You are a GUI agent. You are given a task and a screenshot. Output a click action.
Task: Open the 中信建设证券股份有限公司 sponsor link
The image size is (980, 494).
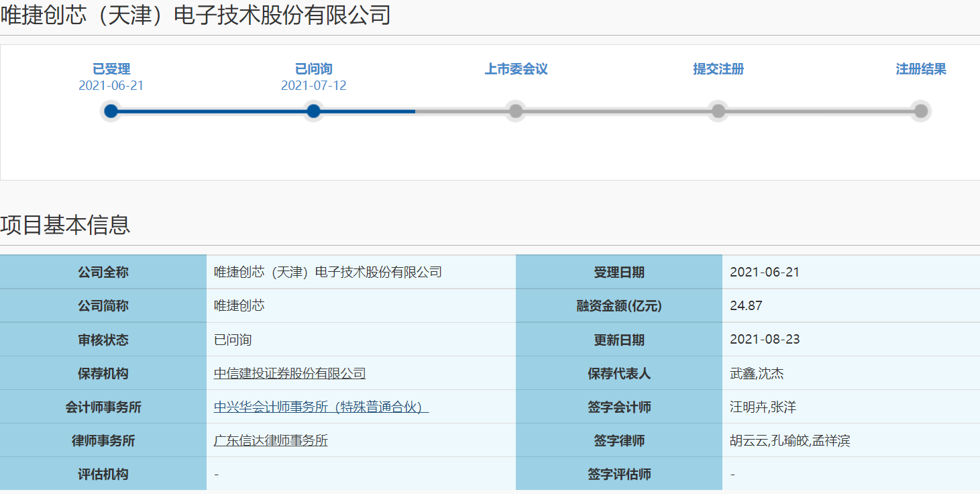pyautogui.click(x=290, y=374)
